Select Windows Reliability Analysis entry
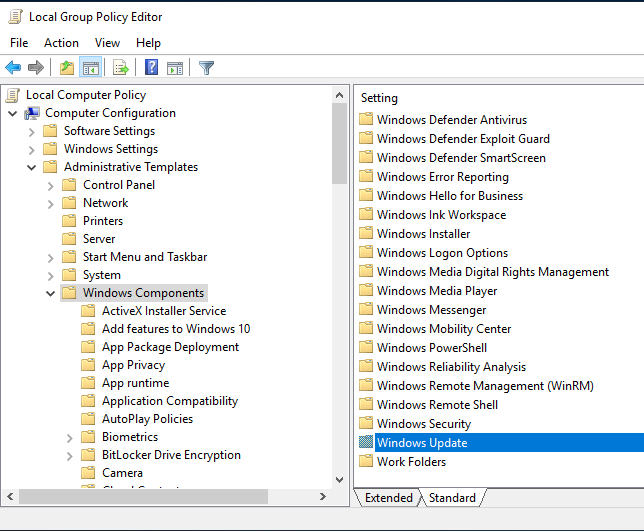Screen dimensions: 644x531 click(x=451, y=366)
